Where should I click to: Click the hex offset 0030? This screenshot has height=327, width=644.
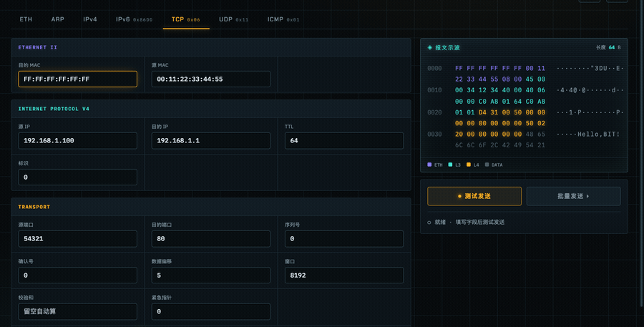tap(434, 135)
